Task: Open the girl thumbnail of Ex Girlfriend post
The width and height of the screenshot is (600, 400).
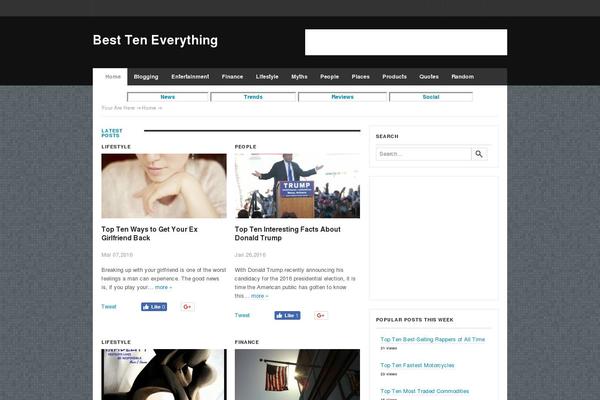Action: click(x=164, y=186)
